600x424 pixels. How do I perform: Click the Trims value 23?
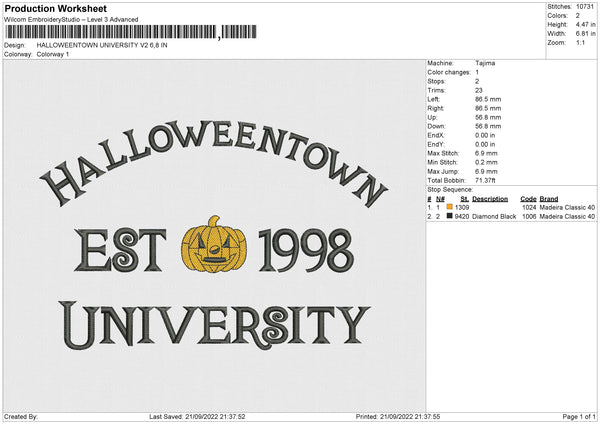(479, 90)
